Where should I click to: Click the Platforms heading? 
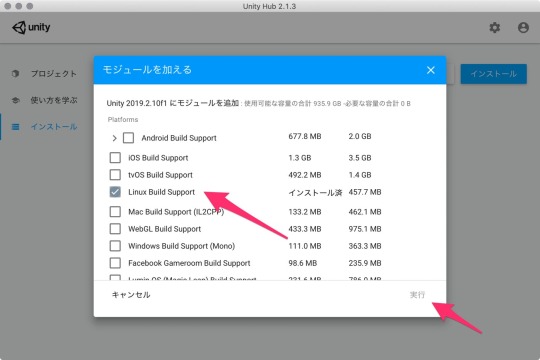tap(123, 120)
